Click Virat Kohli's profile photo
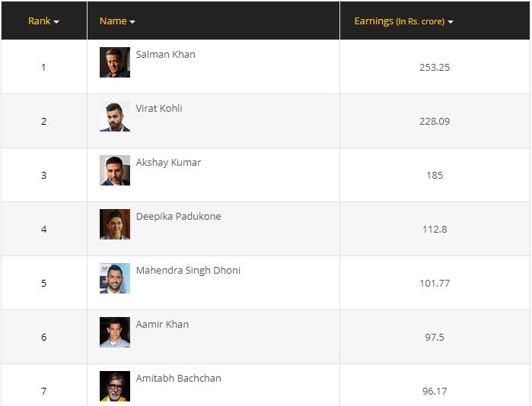532x406 pixels. point(115,116)
